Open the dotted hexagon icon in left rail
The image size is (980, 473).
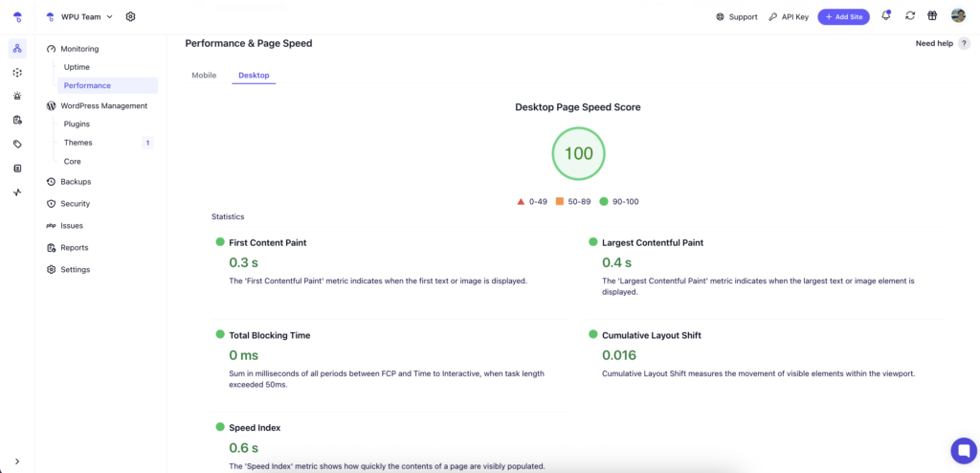[x=17, y=73]
